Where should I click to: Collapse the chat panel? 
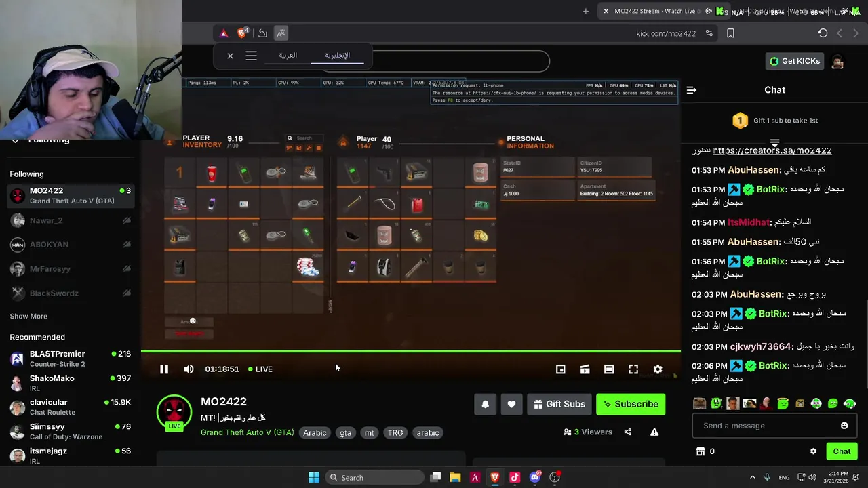(691, 90)
